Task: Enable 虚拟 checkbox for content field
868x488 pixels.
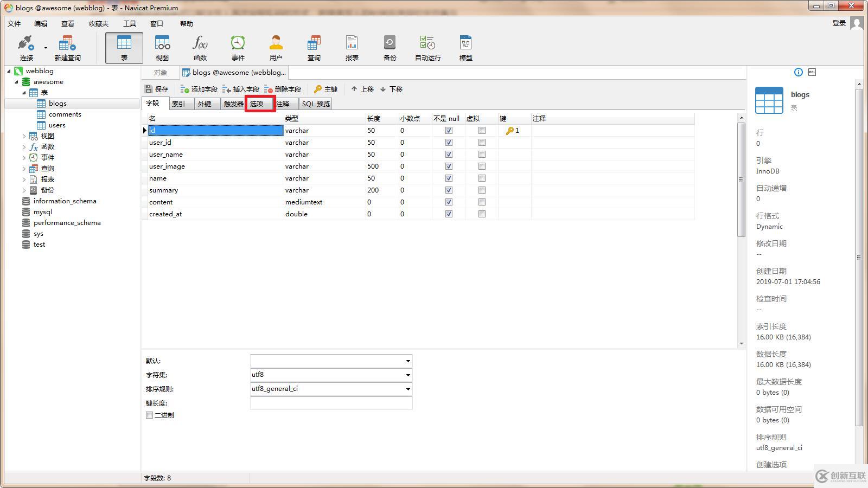Action: tap(482, 202)
